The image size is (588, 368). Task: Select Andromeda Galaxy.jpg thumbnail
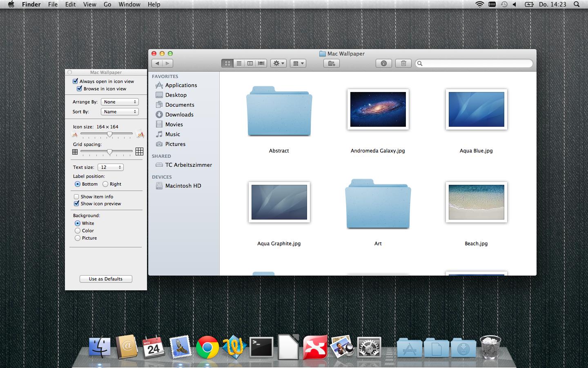(378, 109)
